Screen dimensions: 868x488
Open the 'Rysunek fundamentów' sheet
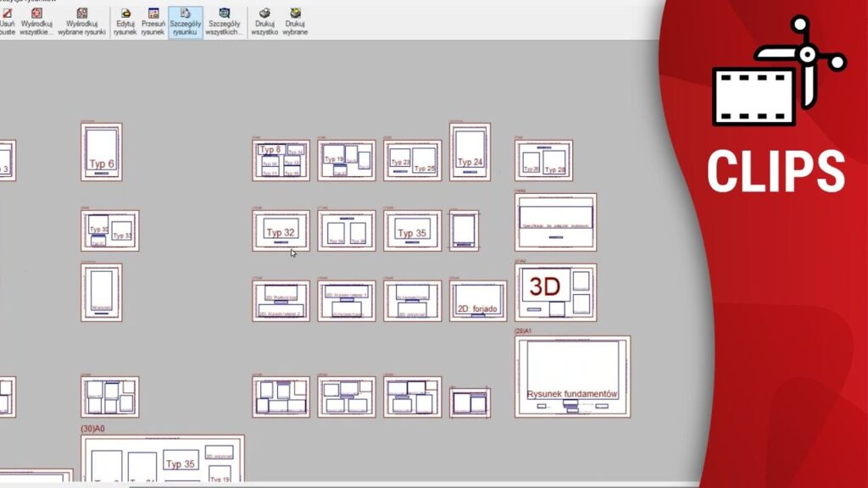tap(572, 376)
